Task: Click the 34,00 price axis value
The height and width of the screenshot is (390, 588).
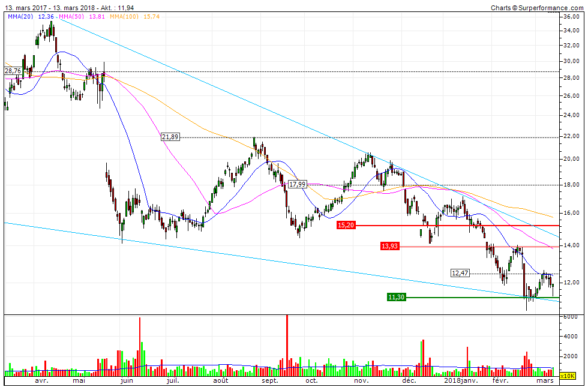Action: pyautogui.click(x=571, y=31)
